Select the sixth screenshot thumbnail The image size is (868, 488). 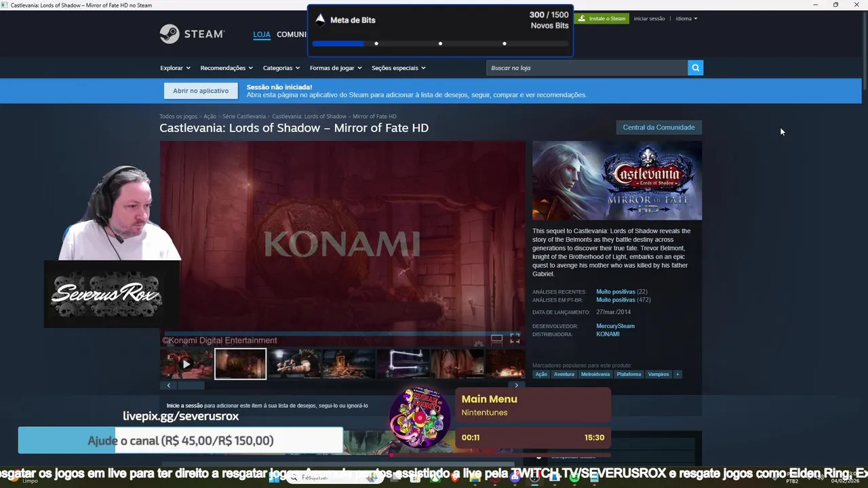tap(458, 364)
